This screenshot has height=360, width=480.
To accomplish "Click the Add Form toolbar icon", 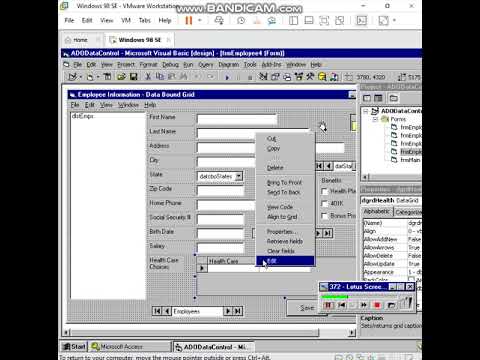I will [90, 77].
